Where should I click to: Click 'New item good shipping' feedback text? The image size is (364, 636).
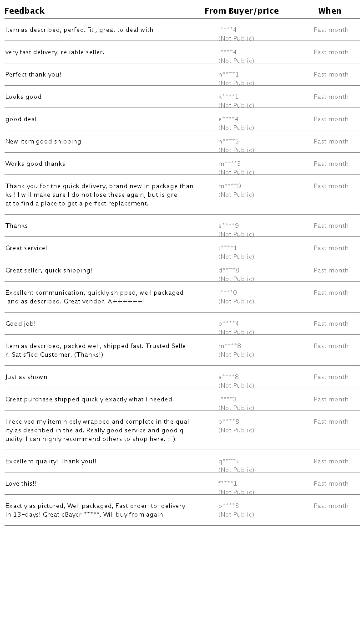tap(43, 142)
